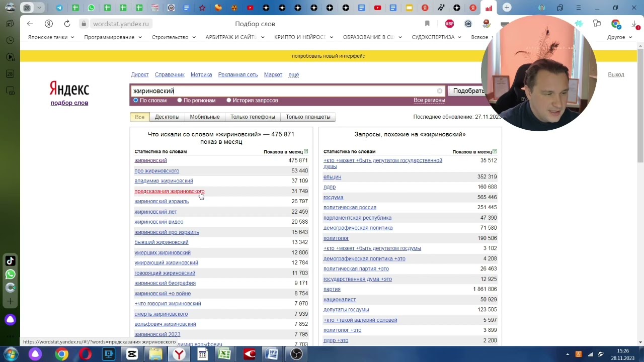Open Word from the taskbar
Screen dimensions: 644x362
[x=272, y=354]
